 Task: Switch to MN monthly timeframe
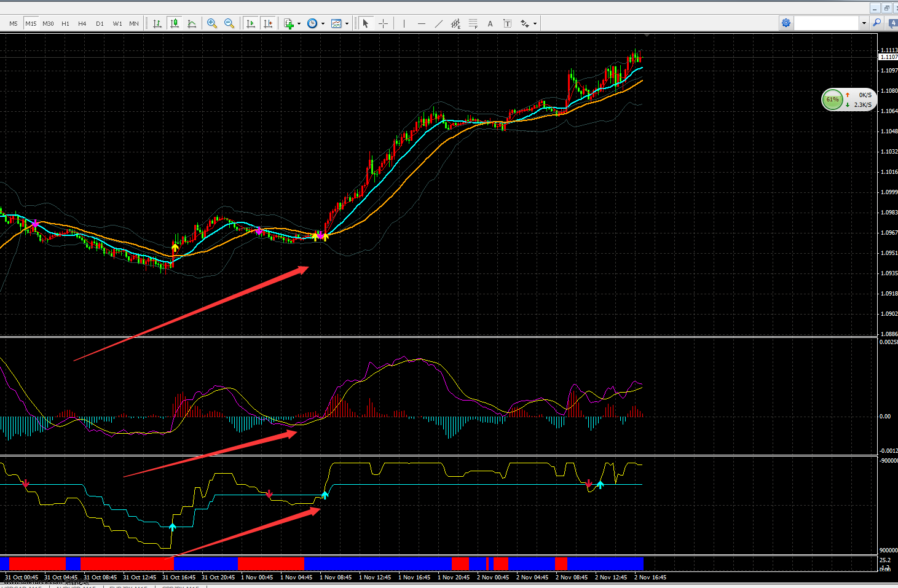coord(134,23)
